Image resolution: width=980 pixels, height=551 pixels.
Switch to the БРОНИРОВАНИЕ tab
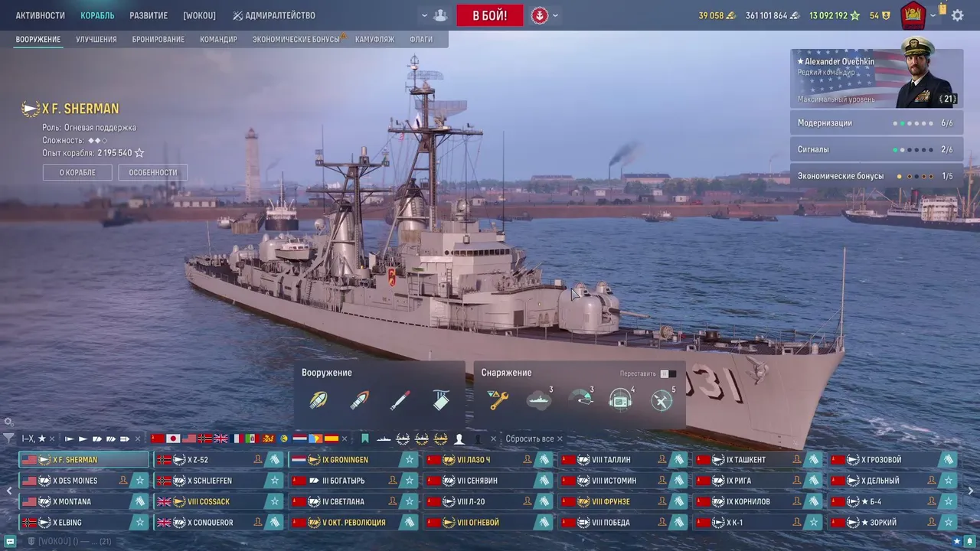pyautogui.click(x=158, y=39)
